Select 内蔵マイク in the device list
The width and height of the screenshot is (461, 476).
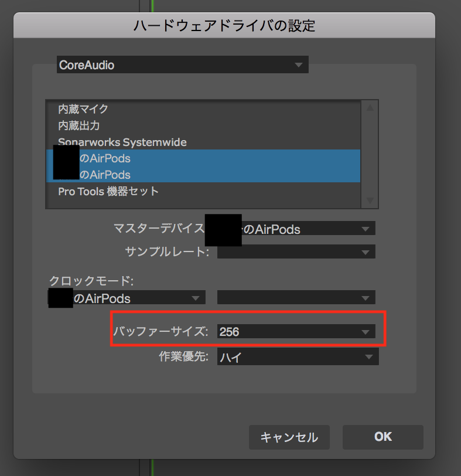coord(83,109)
